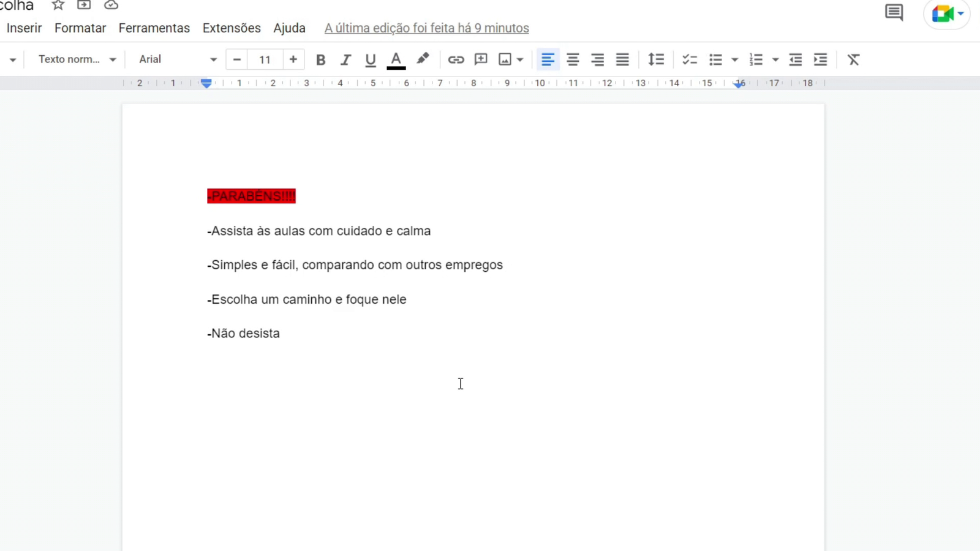Click the line -Escolha um caminho e foque nele

[306, 299]
